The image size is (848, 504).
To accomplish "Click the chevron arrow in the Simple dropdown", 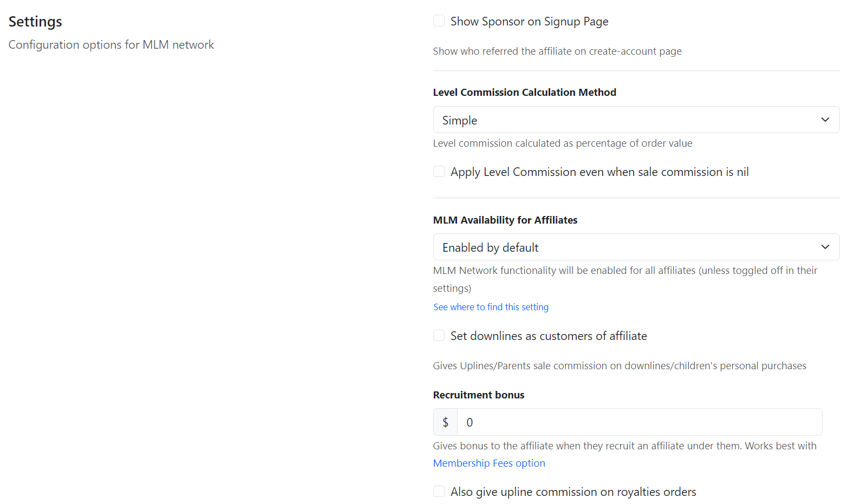I will (x=825, y=120).
